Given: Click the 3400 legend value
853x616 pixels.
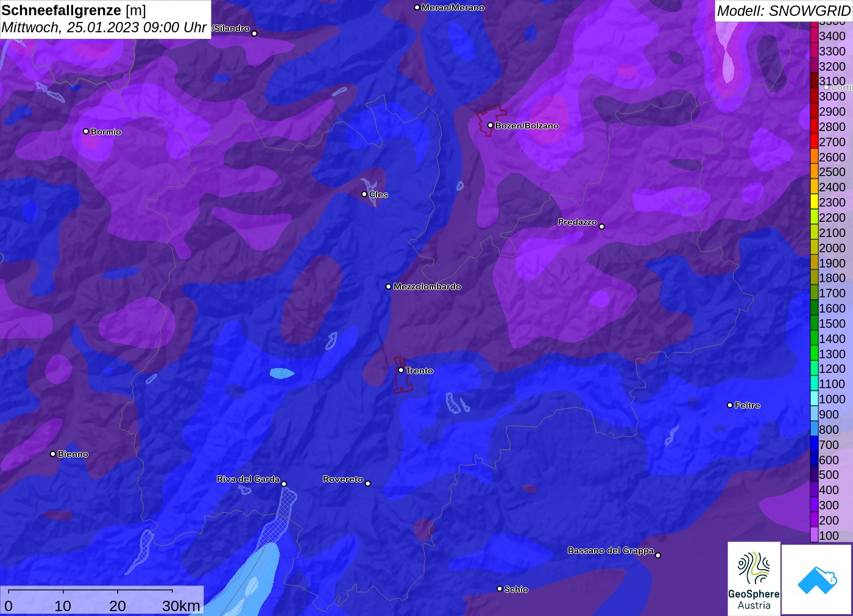Looking at the screenshot, I should click(832, 36).
